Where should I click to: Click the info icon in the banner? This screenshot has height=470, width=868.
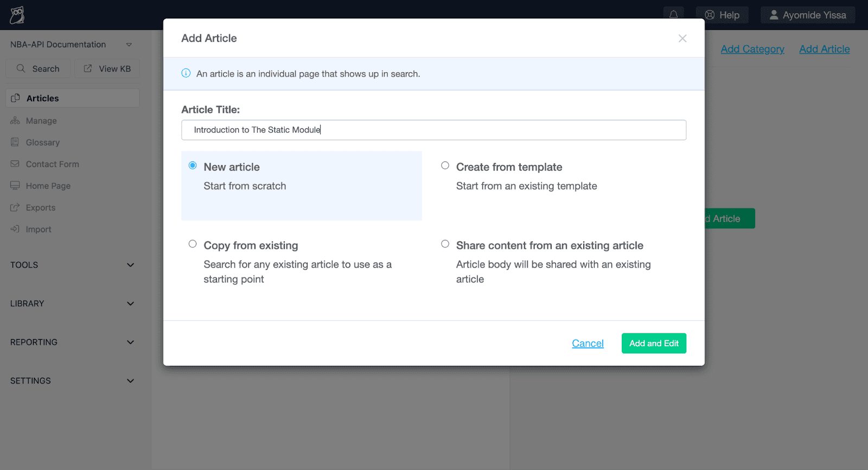coord(186,73)
